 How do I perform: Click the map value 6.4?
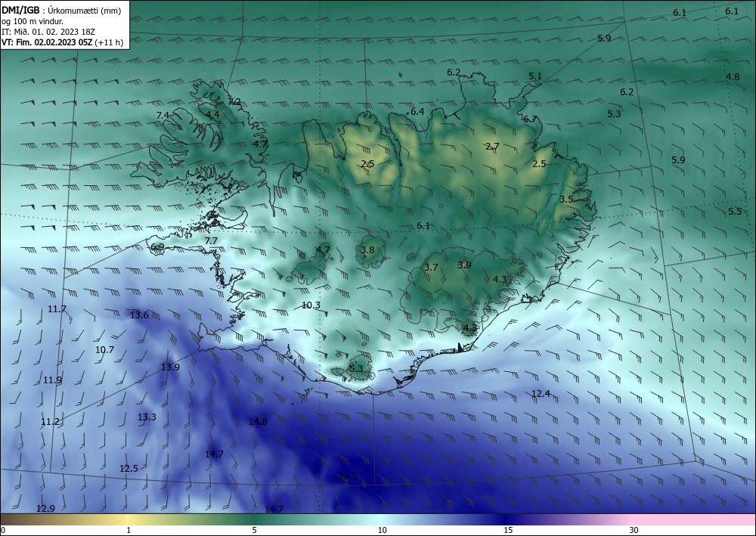(417, 112)
